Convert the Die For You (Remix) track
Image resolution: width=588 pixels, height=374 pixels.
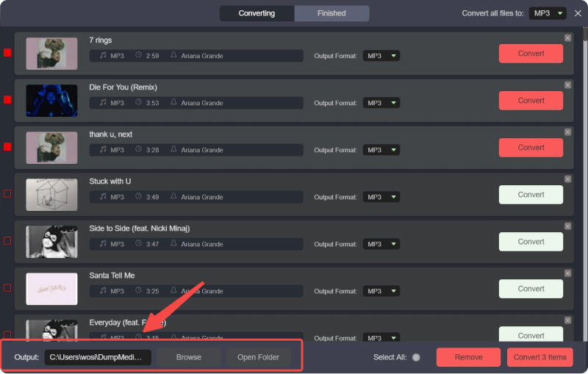[x=531, y=101]
